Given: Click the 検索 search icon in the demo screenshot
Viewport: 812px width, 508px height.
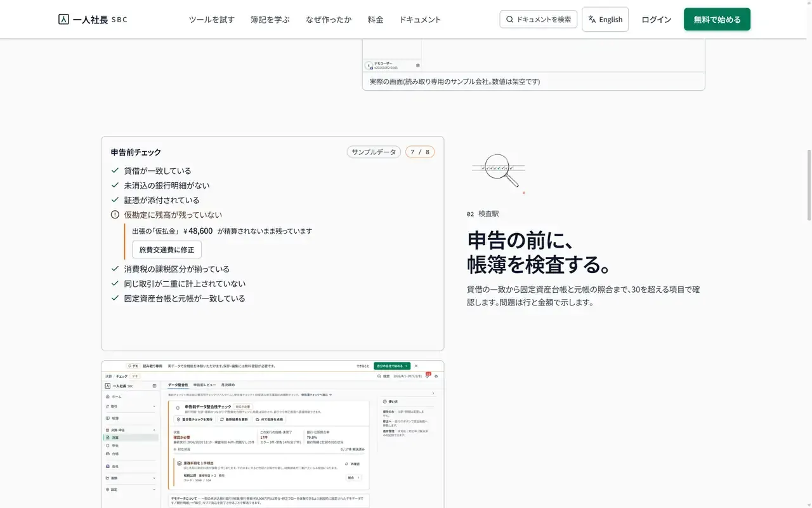Looking at the screenshot, I should click(379, 376).
